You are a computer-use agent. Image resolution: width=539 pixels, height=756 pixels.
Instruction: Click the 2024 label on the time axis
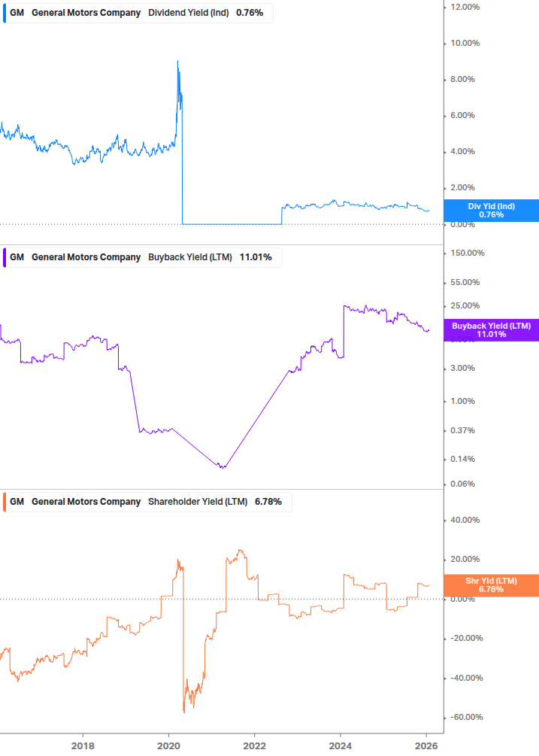click(x=341, y=747)
